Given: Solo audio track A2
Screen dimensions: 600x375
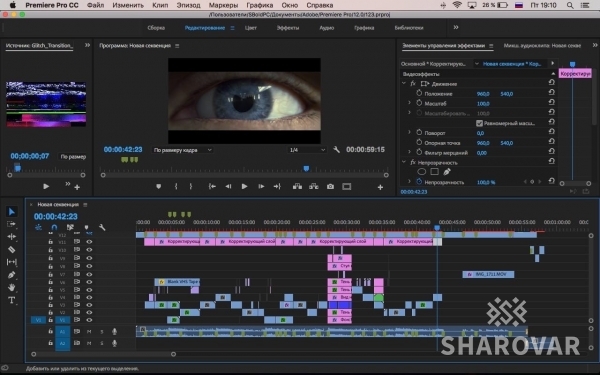Looking at the screenshot, I should pyautogui.click(x=102, y=344).
